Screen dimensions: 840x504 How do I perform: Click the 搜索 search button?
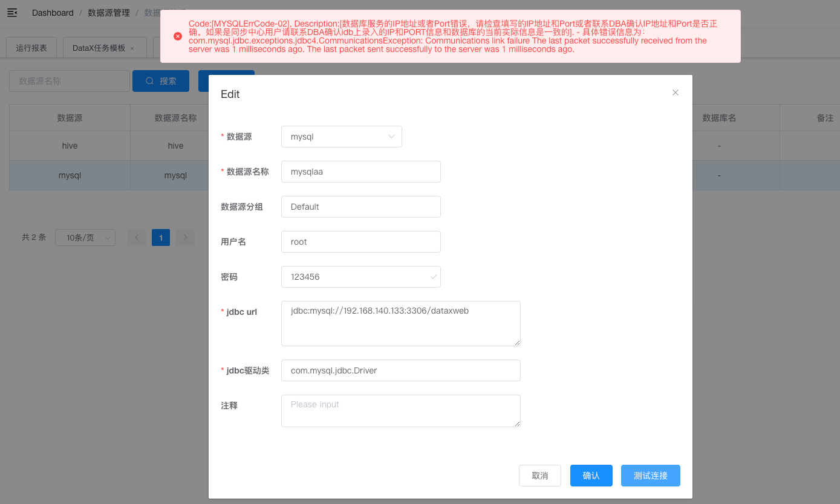[161, 81]
